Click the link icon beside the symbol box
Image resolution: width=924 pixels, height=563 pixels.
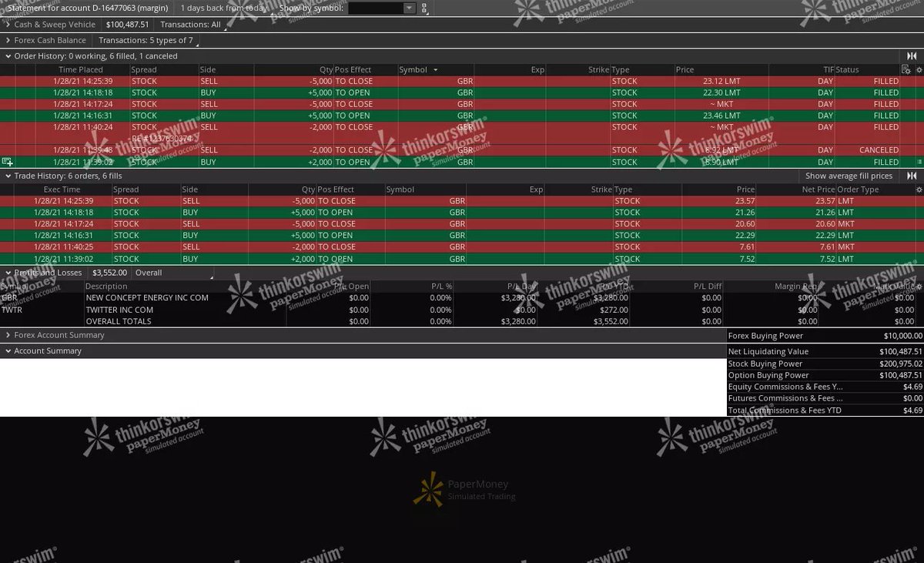click(423, 8)
